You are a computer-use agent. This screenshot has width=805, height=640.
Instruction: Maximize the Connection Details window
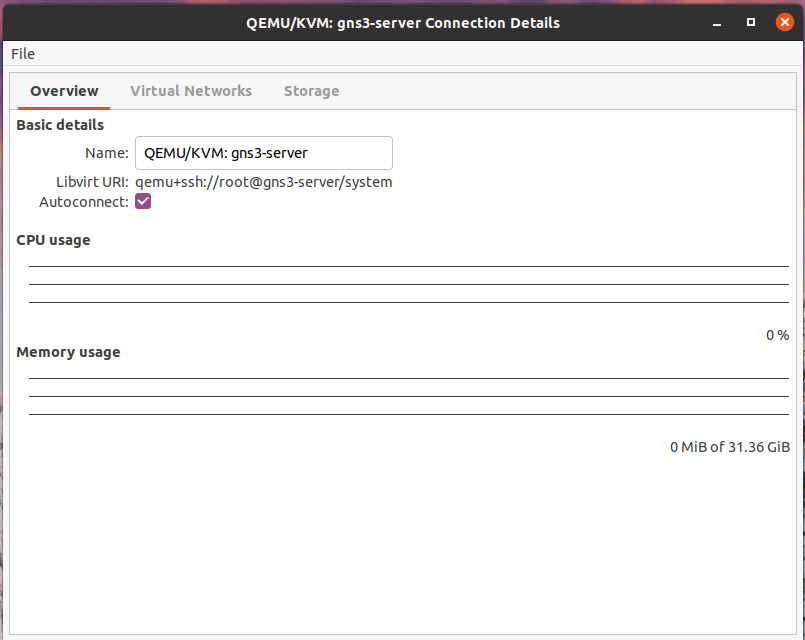(x=750, y=22)
